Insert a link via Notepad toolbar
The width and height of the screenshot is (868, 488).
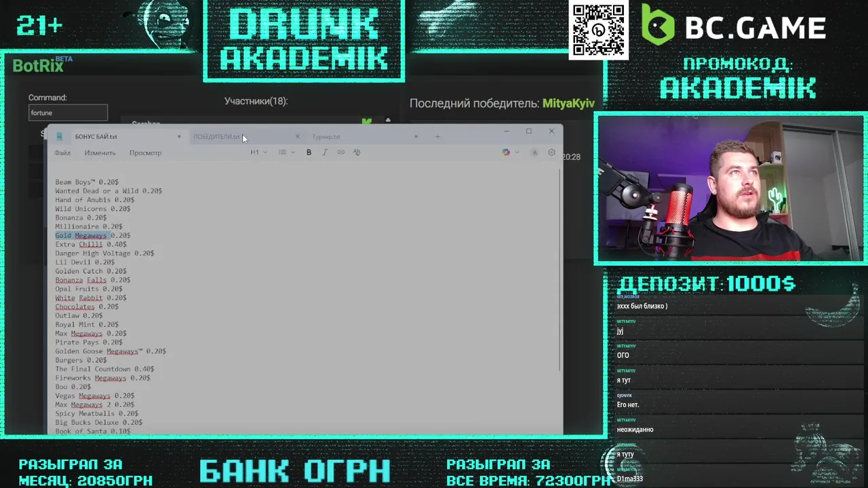click(340, 152)
